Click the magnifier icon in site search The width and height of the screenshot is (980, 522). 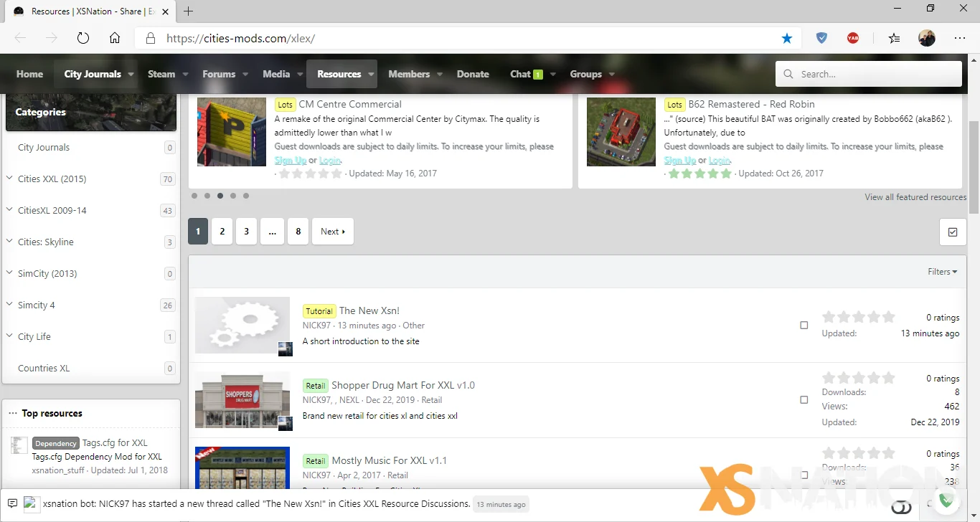point(788,74)
